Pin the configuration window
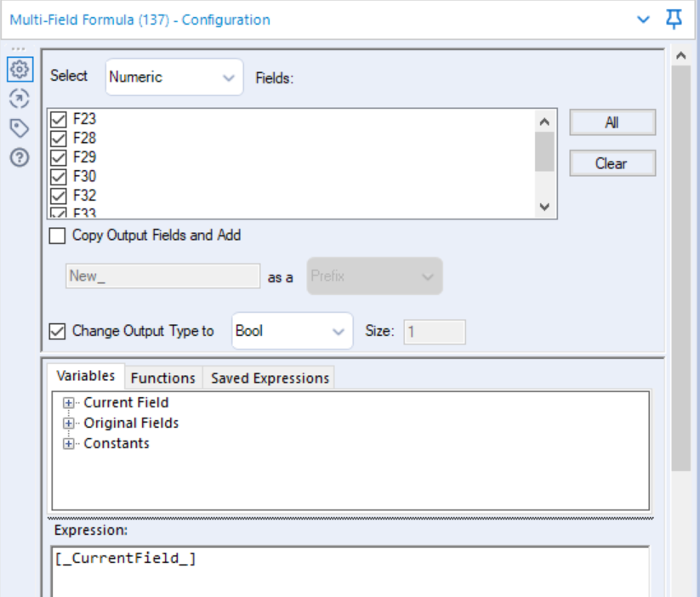700x597 pixels. point(674,17)
